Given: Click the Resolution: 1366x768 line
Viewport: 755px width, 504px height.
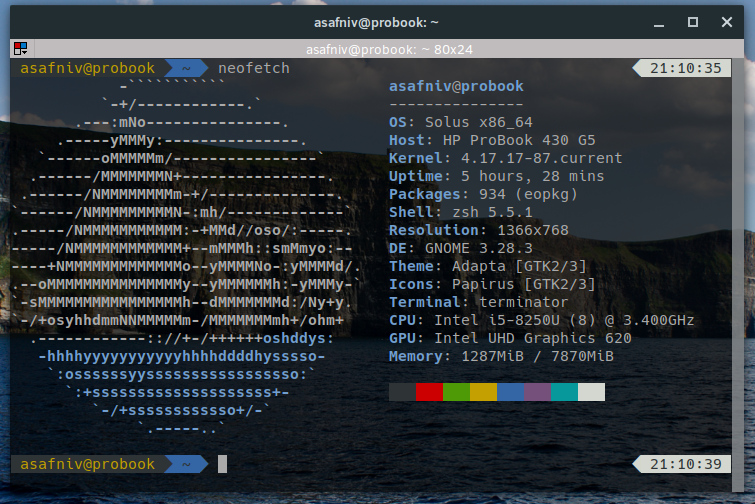Looking at the screenshot, I should tap(479, 230).
